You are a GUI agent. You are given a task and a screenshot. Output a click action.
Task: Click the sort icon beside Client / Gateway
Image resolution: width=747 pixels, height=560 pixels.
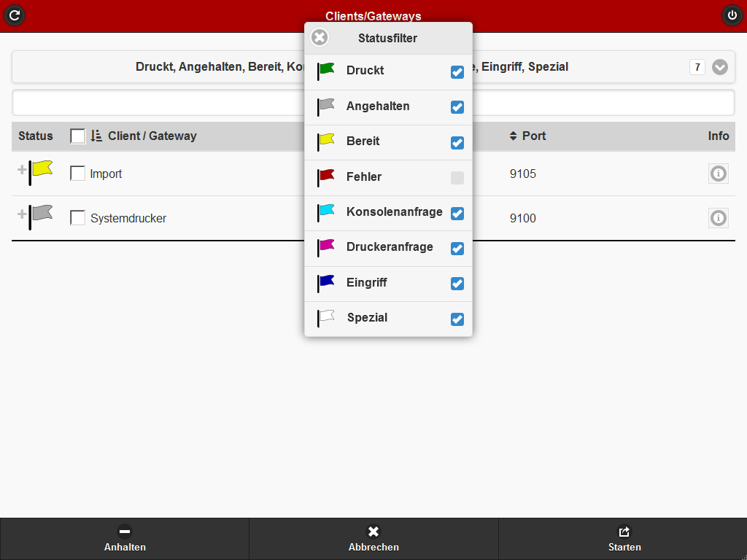coord(96,136)
